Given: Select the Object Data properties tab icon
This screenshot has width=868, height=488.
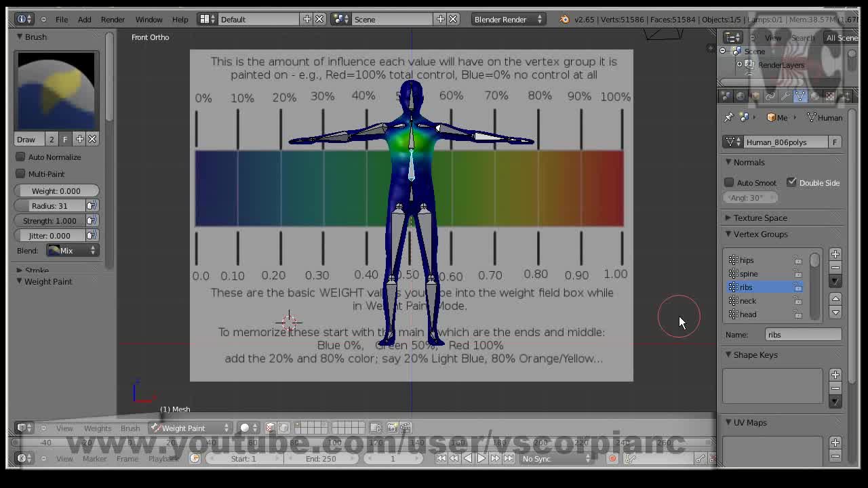Looking at the screenshot, I should coord(800,96).
